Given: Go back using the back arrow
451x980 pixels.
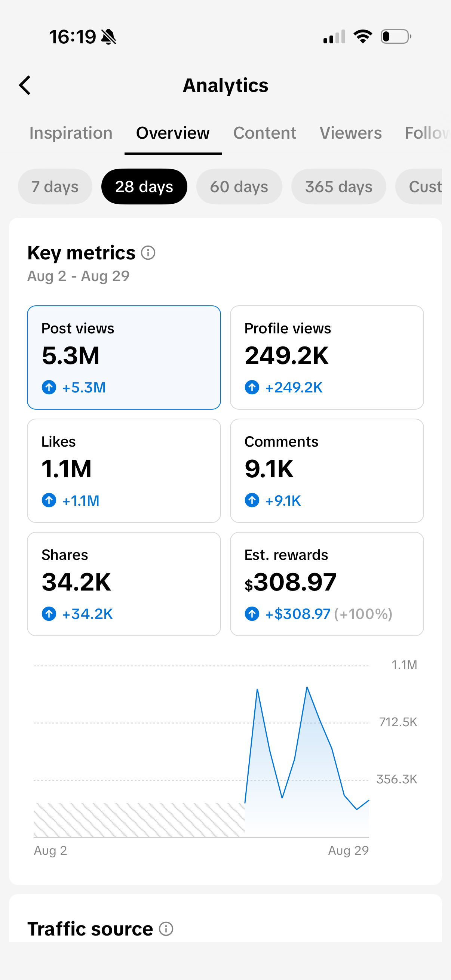Looking at the screenshot, I should pyautogui.click(x=25, y=85).
